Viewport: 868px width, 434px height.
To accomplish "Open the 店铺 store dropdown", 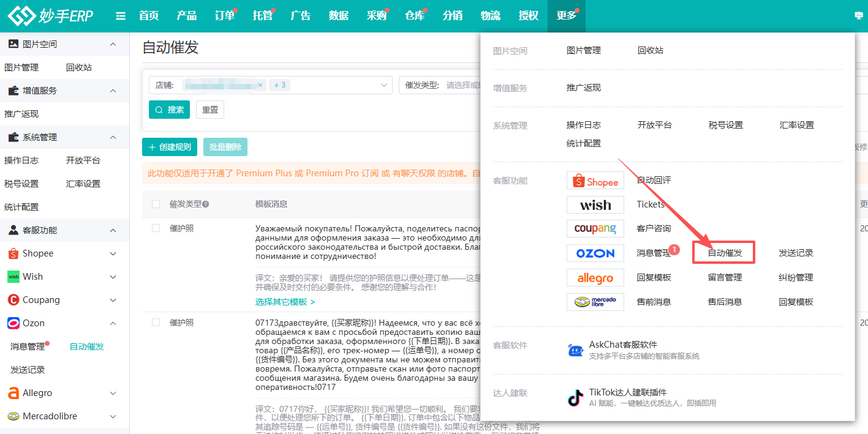I will [x=271, y=85].
